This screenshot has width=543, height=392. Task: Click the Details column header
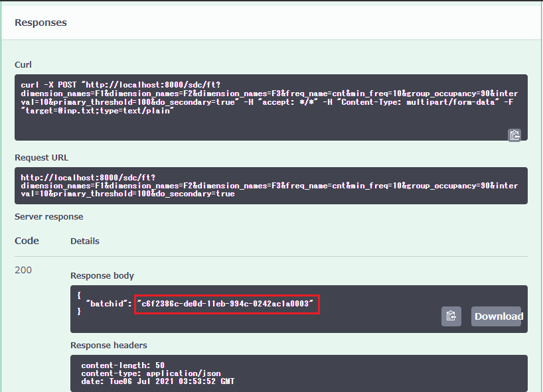[x=85, y=241]
